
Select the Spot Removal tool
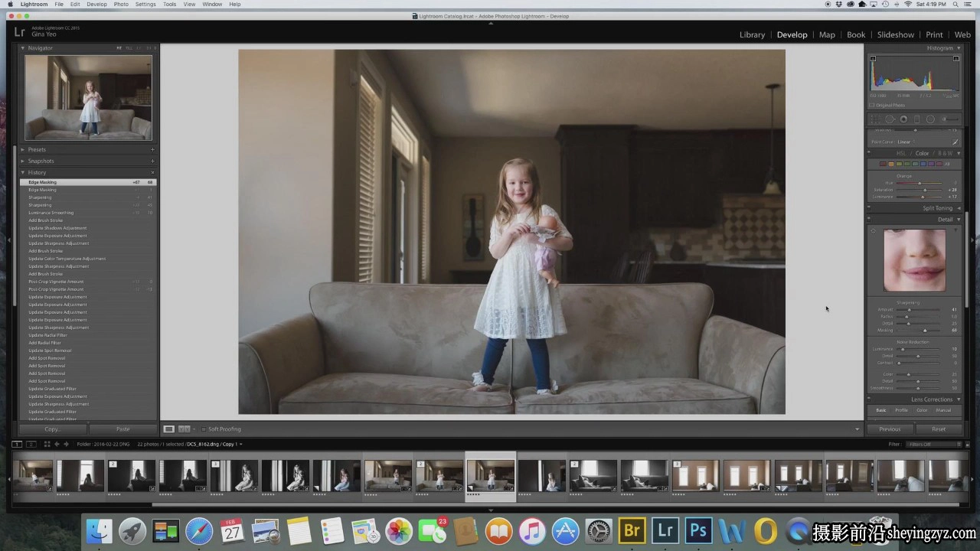890,119
